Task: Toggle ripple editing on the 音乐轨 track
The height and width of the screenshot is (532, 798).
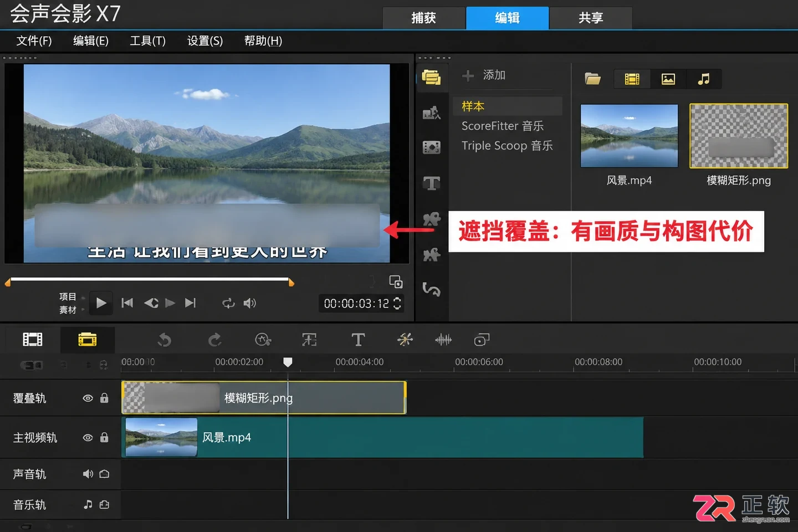Action: tap(104, 504)
